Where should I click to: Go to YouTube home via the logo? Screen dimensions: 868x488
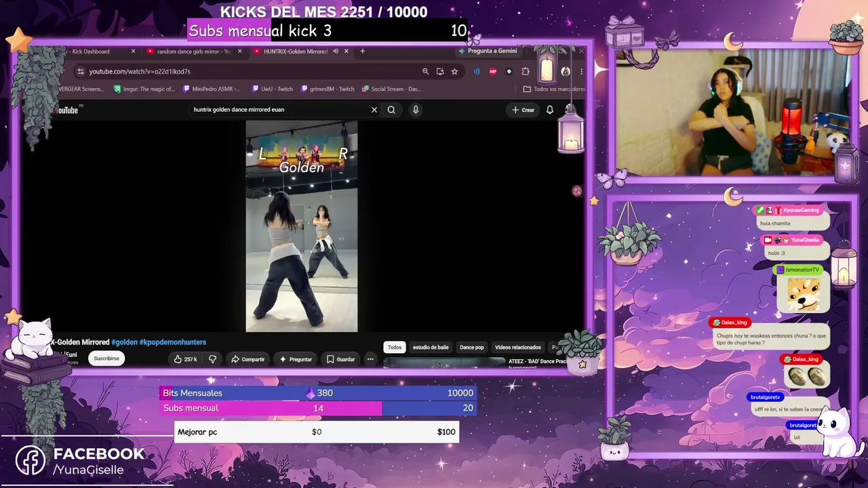[x=68, y=110]
